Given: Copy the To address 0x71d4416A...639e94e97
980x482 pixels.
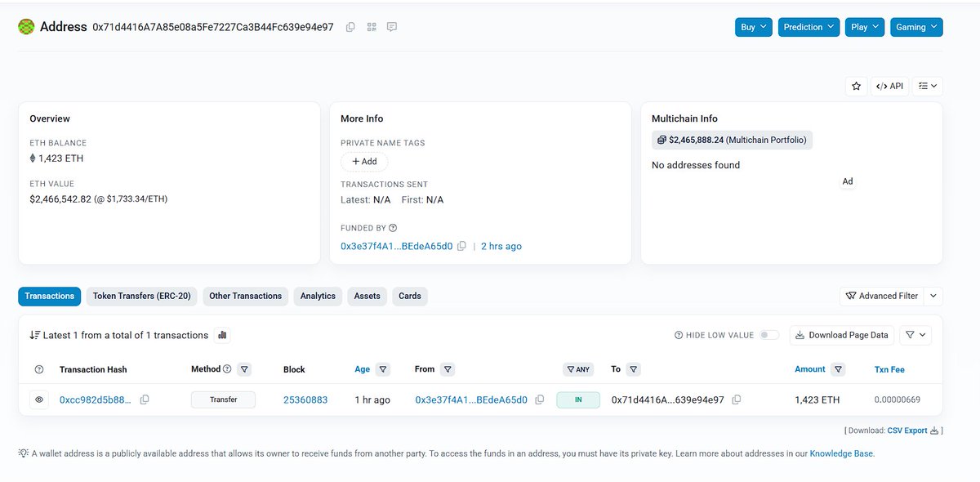Looking at the screenshot, I should [737, 400].
